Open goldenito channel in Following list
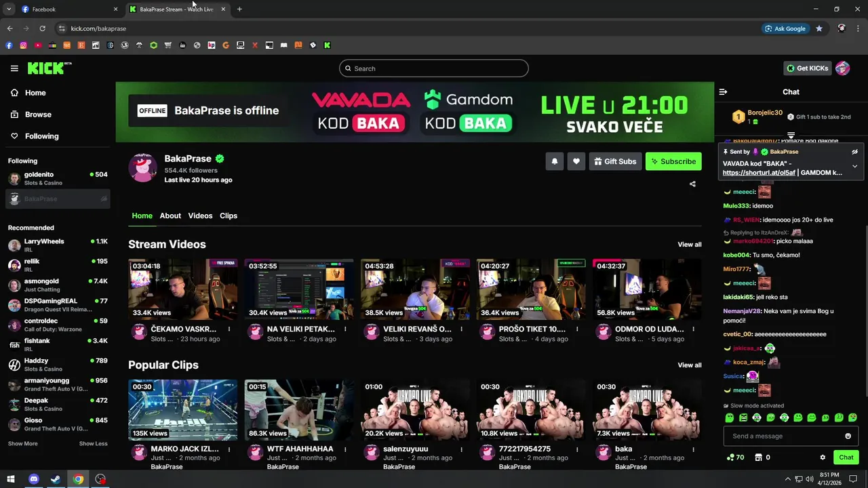Viewport: 868px width, 488px height. pyautogui.click(x=58, y=178)
